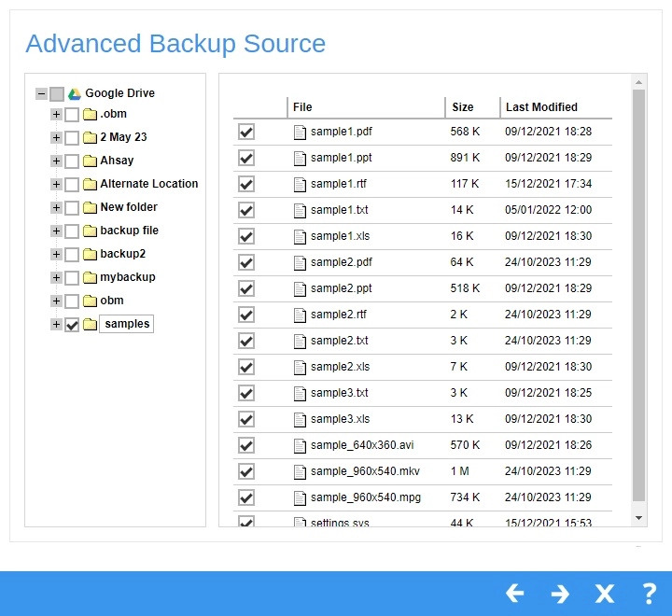The height and width of the screenshot is (616, 672).
Task: Check the Ahsay folder checkbox
Action: pos(72,161)
